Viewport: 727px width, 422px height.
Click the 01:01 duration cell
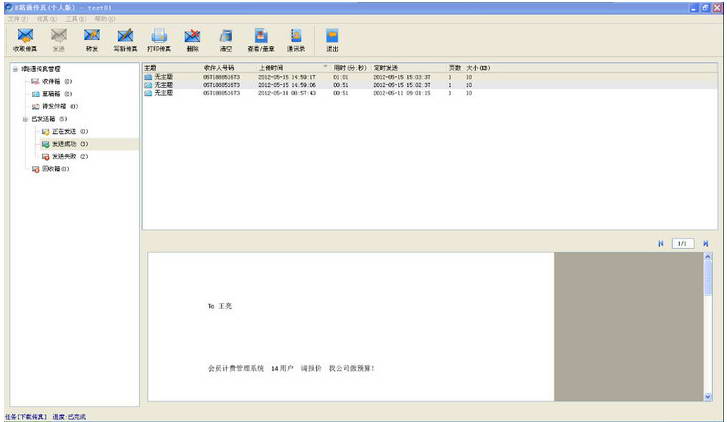point(341,77)
